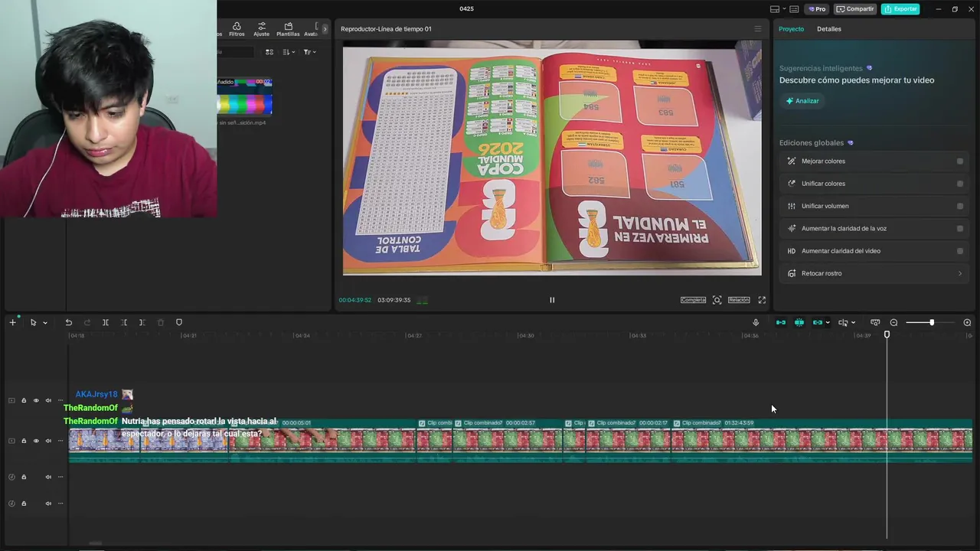Viewport: 980px width, 551px height.
Task: Mute the first overlay video track
Action: pos(48,400)
